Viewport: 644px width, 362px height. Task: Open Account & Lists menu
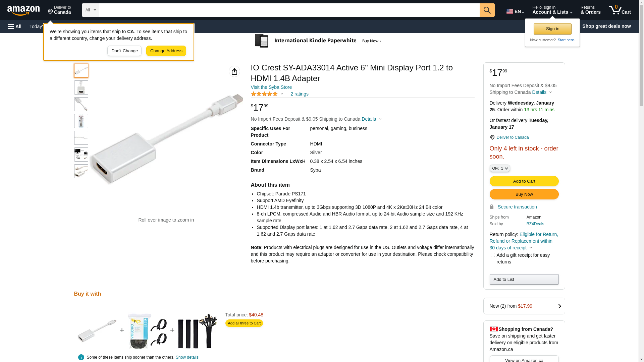pos(552,10)
